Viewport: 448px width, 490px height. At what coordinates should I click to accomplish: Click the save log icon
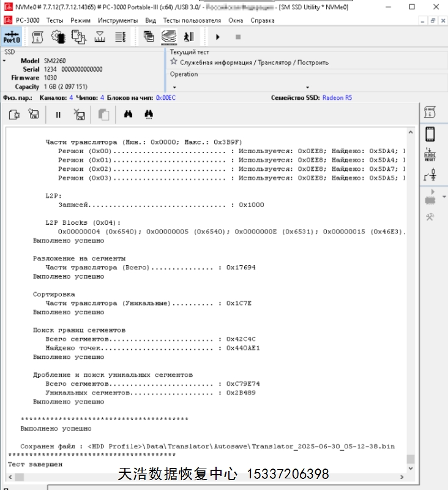click(x=34, y=115)
